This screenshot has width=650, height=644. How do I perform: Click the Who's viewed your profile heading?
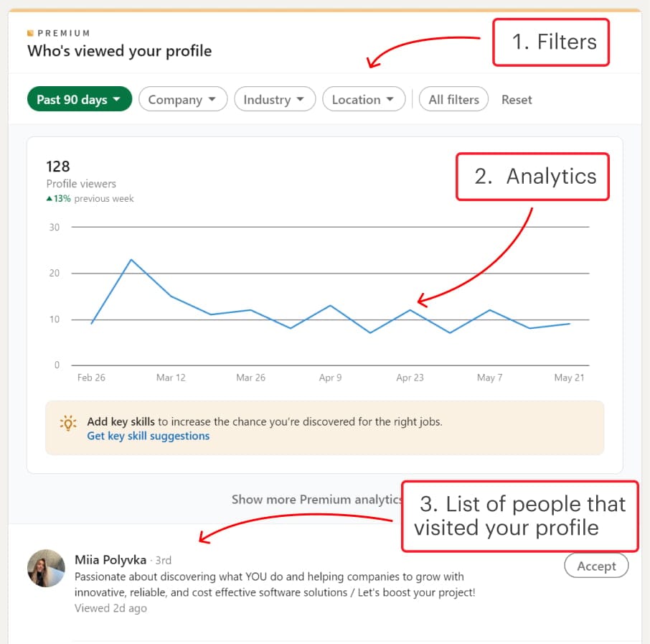point(119,51)
